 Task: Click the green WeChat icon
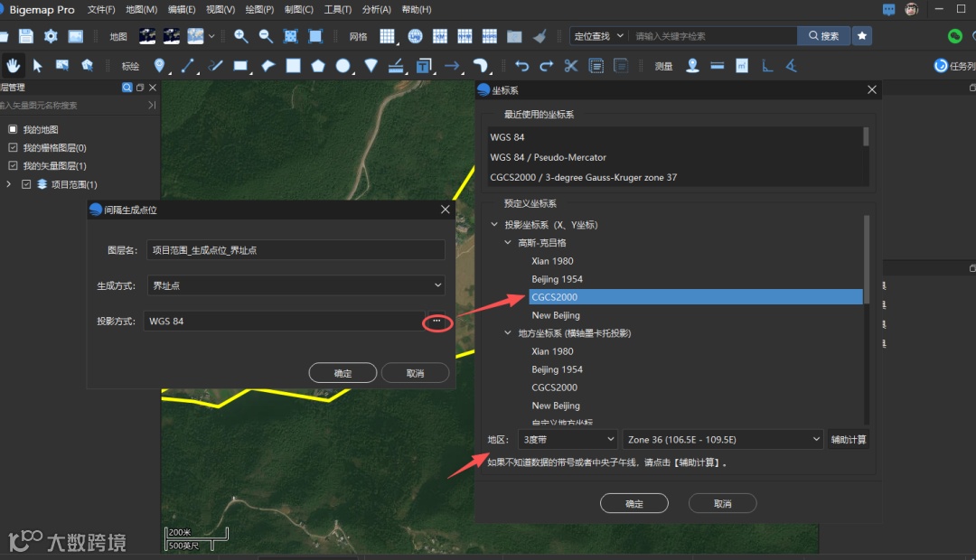(955, 36)
